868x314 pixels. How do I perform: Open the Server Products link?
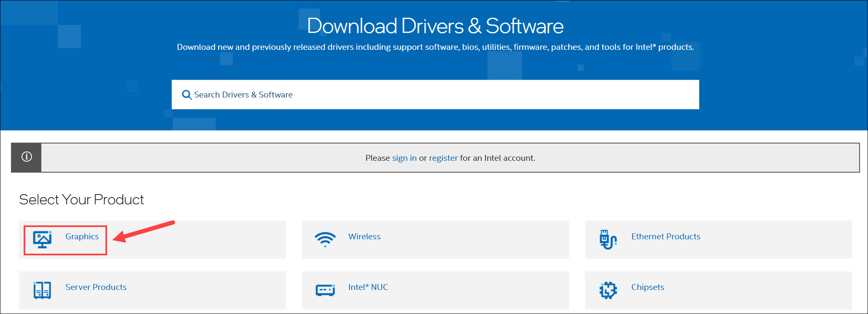pyautogui.click(x=96, y=287)
